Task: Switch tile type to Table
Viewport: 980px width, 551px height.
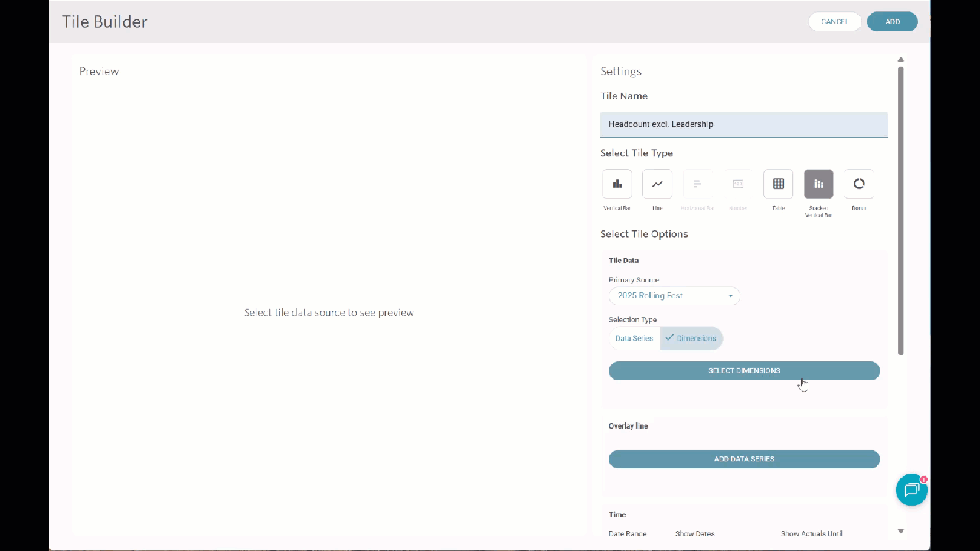Action: 778,184
